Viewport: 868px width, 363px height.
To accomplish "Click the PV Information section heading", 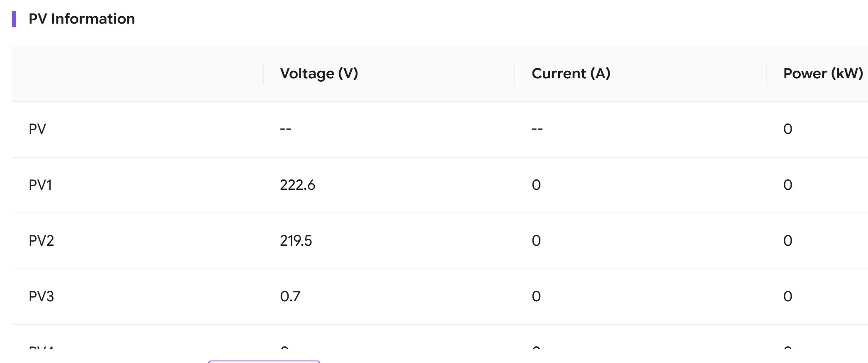I will pyautogui.click(x=81, y=19).
